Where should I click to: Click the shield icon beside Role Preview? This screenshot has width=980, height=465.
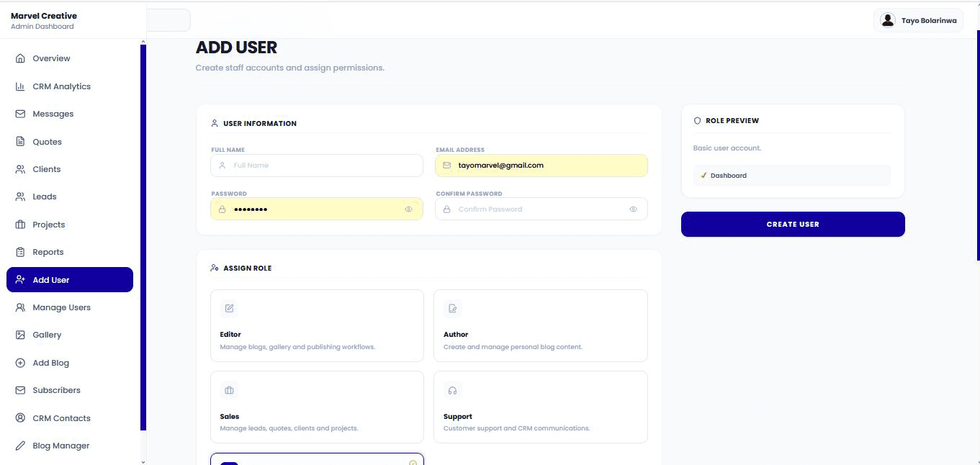(x=697, y=121)
